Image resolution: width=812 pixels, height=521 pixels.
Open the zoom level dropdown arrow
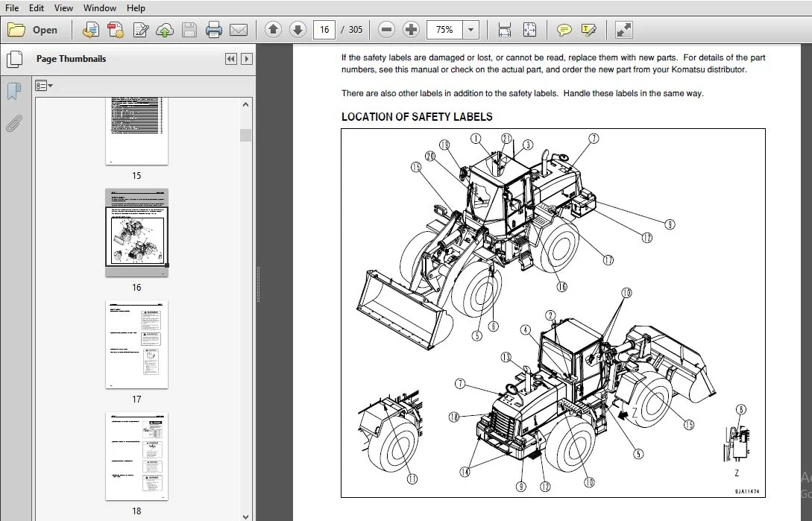click(x=470, y=30)
